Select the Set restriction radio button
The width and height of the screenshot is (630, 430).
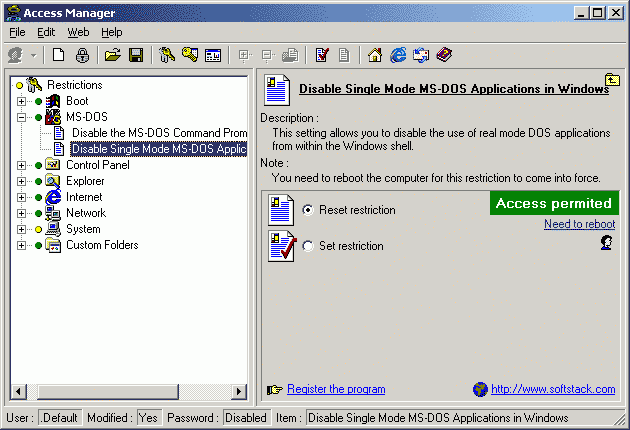click(308, 246)
